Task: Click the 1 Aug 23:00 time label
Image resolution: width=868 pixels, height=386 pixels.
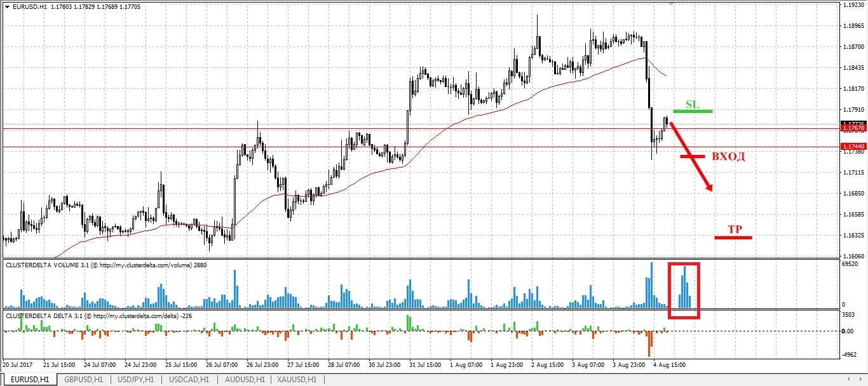Action: [506, 365]
